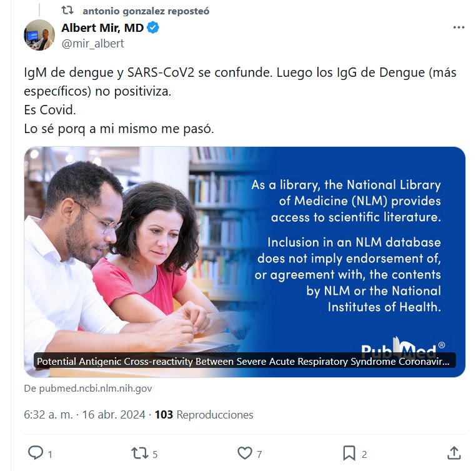Image resolution: width=476 pixels, height=471 pixels.
Task: Open the three-dot more options menu
Action: coord(459,27)
